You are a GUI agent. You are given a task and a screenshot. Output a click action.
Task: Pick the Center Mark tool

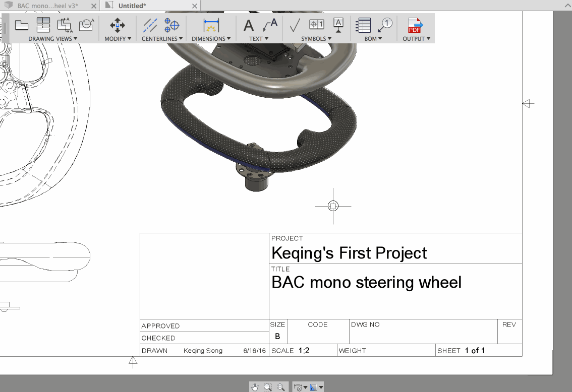pyautogui.click(x=172, y=25)
